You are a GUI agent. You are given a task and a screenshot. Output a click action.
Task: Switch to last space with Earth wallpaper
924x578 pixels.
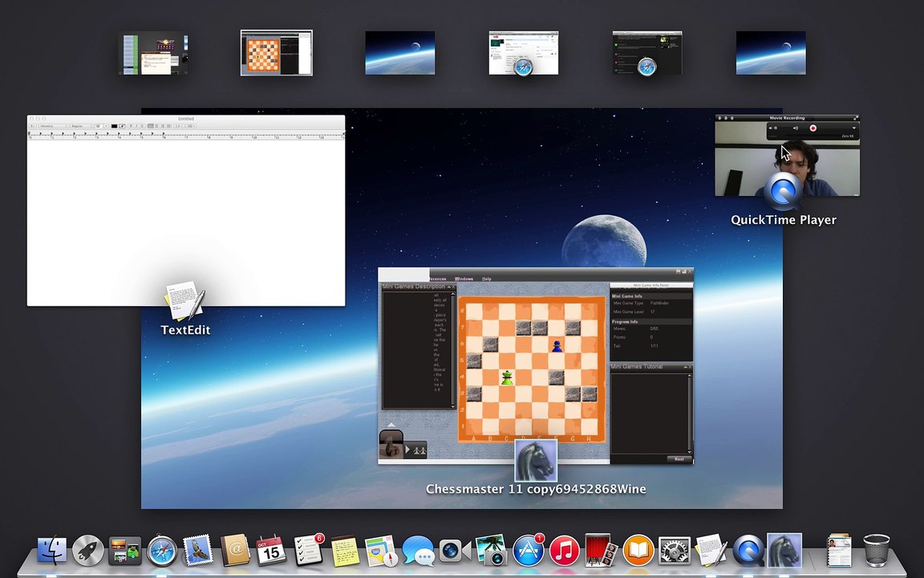click(x=771, y=53)
